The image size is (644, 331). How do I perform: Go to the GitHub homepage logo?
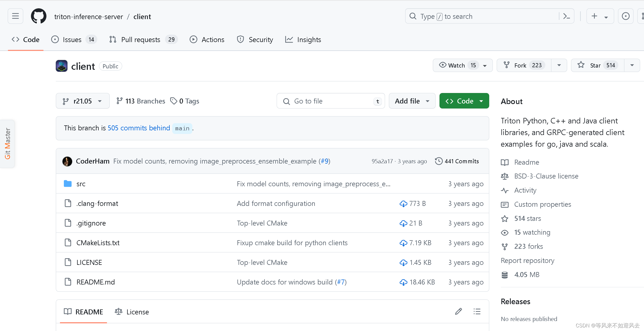pyautogui.click(x=39, y=16)
